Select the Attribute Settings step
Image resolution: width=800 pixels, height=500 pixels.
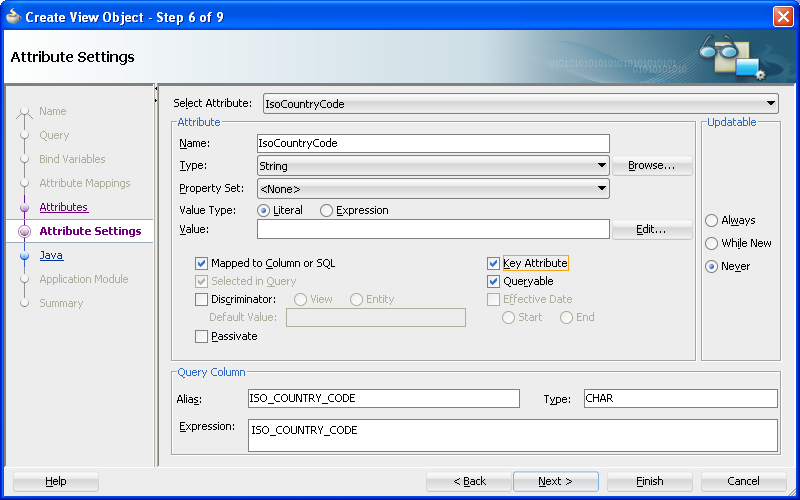90,231
